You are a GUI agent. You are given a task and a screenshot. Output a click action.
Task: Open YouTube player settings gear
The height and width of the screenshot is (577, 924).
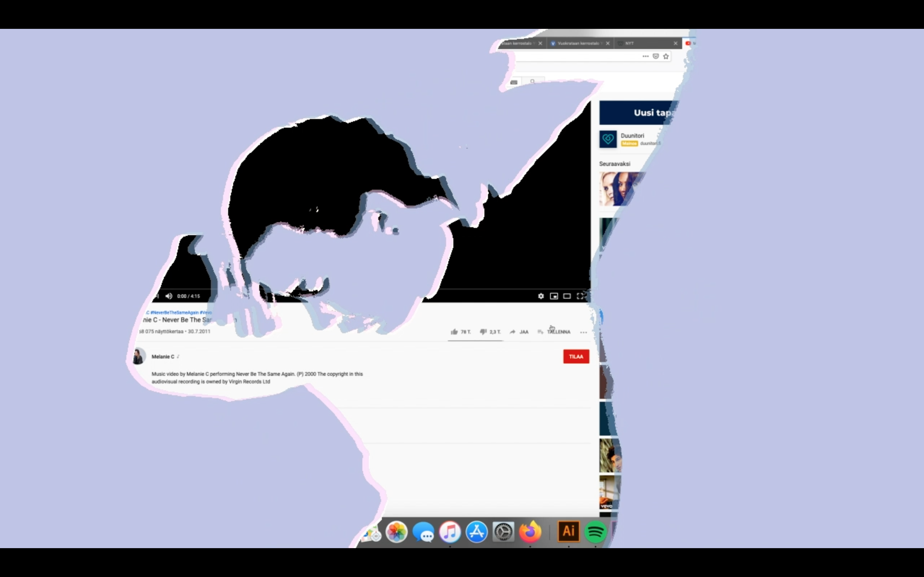click(541, 296)
